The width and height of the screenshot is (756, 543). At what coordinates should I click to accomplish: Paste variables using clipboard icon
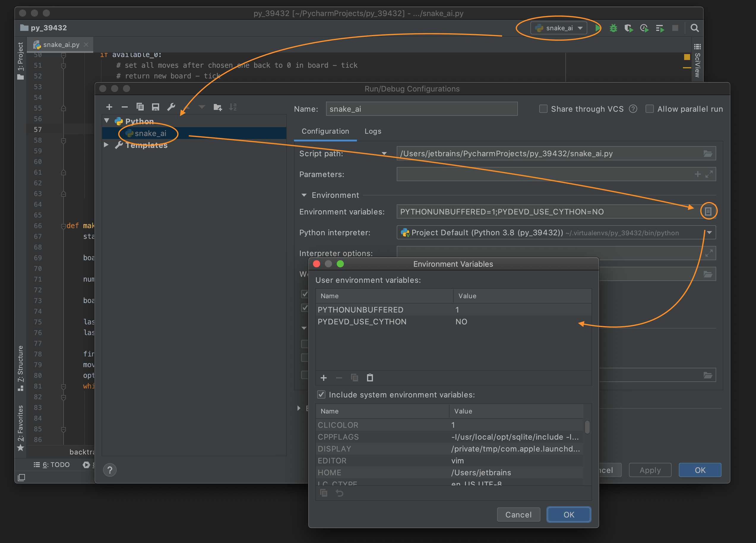370,378
